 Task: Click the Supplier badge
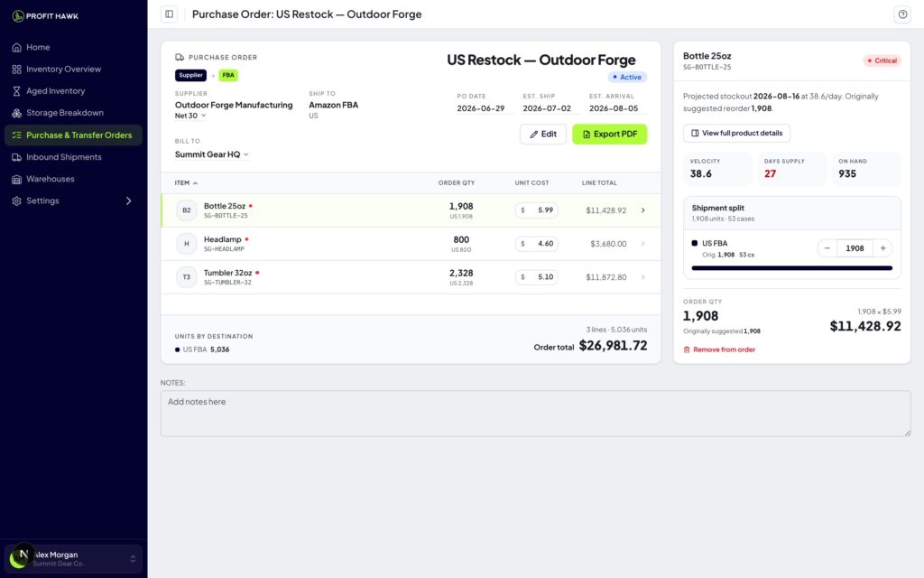[191, 75]
